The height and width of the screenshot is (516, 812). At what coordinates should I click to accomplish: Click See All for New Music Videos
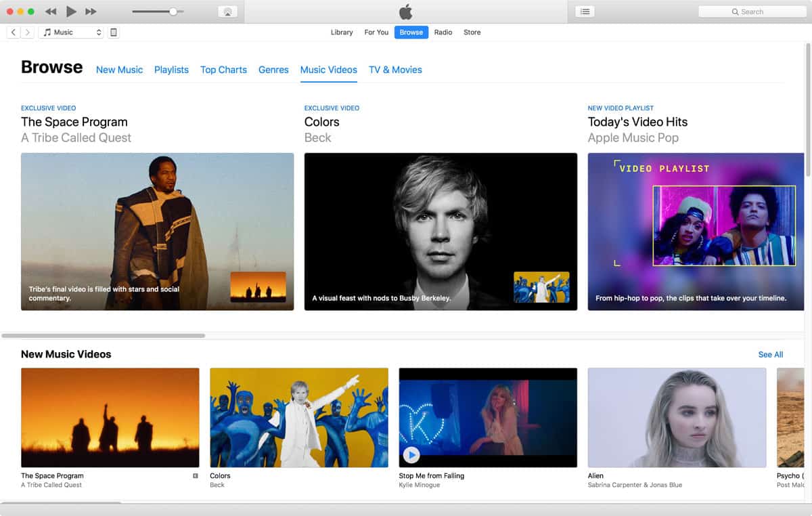[770, 355]
